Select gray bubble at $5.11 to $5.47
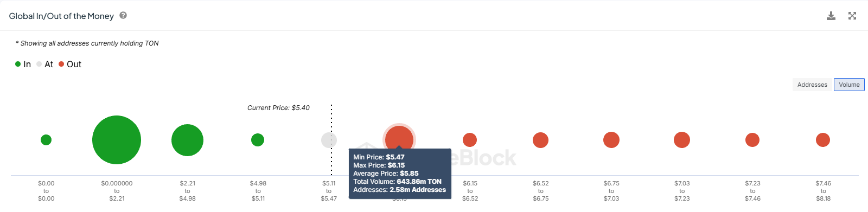 click(x=329, y=140)
